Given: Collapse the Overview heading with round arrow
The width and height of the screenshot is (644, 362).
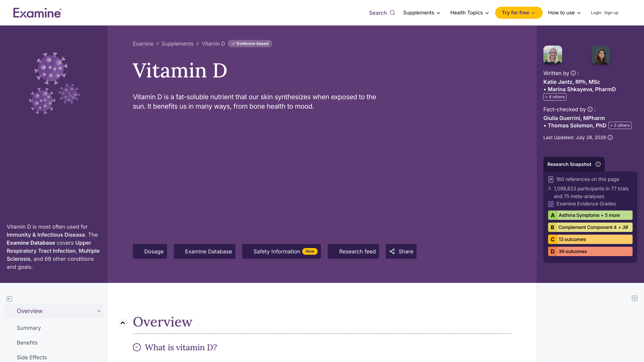Looking at the screenshot, I should tap(123, 322).
